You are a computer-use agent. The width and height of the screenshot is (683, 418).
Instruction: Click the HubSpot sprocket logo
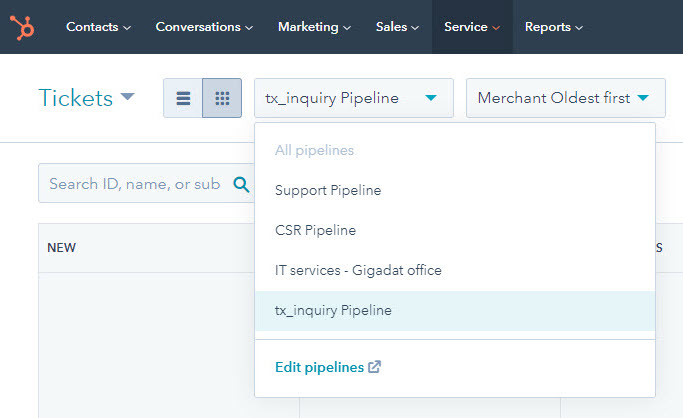22,27
